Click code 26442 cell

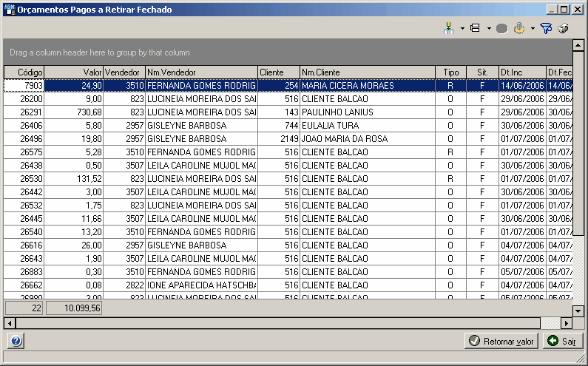(x=24, y=192)
